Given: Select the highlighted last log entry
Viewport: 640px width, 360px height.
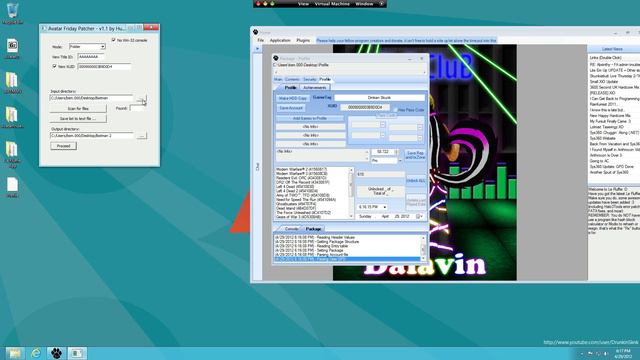Looking at the screenshot, I should (x=347, y=259).
